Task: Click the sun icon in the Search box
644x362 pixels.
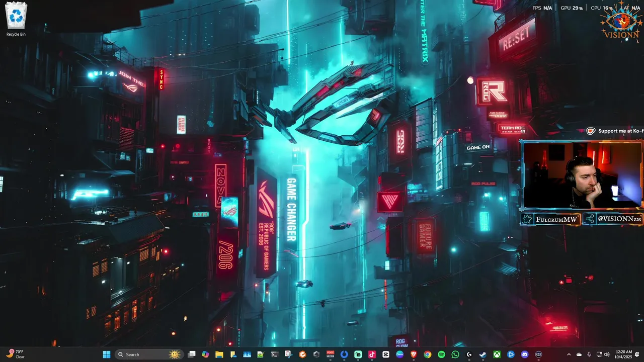Action: [x=175, y=354]
